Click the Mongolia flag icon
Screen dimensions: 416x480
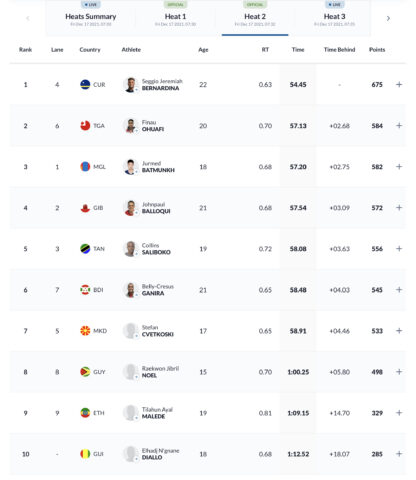tap(85, 167)
